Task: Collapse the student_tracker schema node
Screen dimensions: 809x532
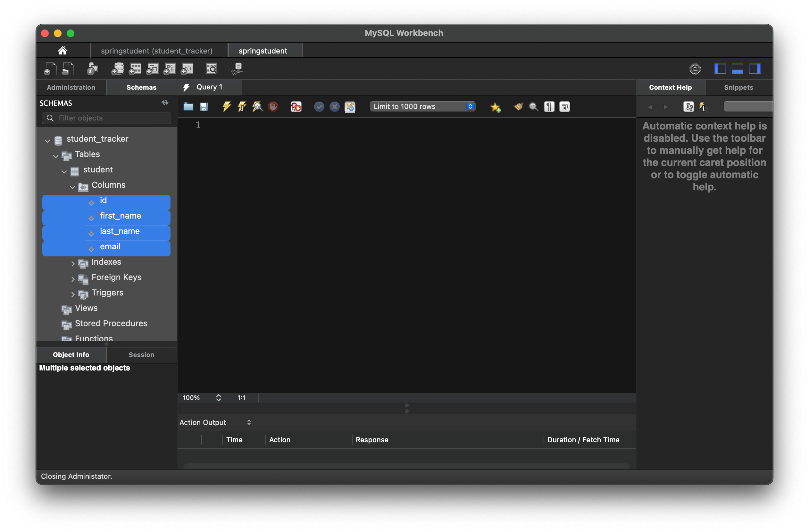Action: [47, 140]
